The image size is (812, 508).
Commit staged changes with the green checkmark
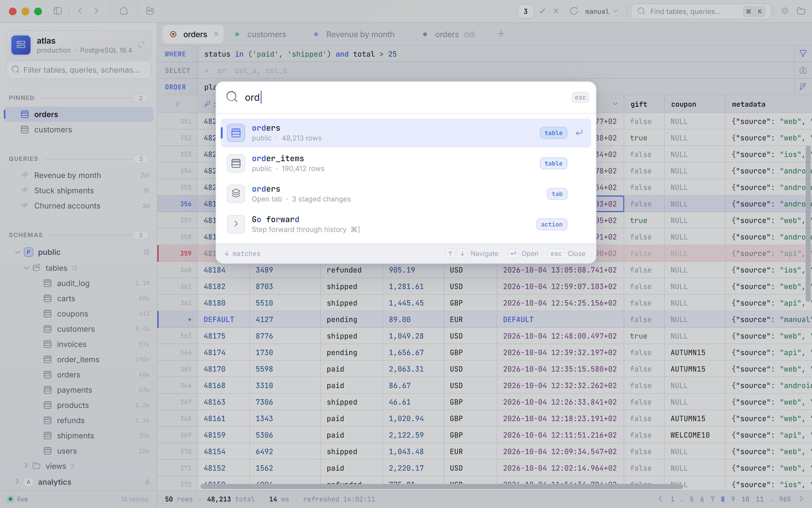pos(542,11)
